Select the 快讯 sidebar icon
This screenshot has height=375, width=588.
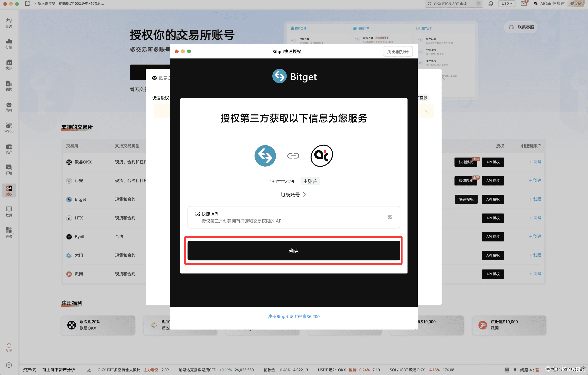click(9, 64)
